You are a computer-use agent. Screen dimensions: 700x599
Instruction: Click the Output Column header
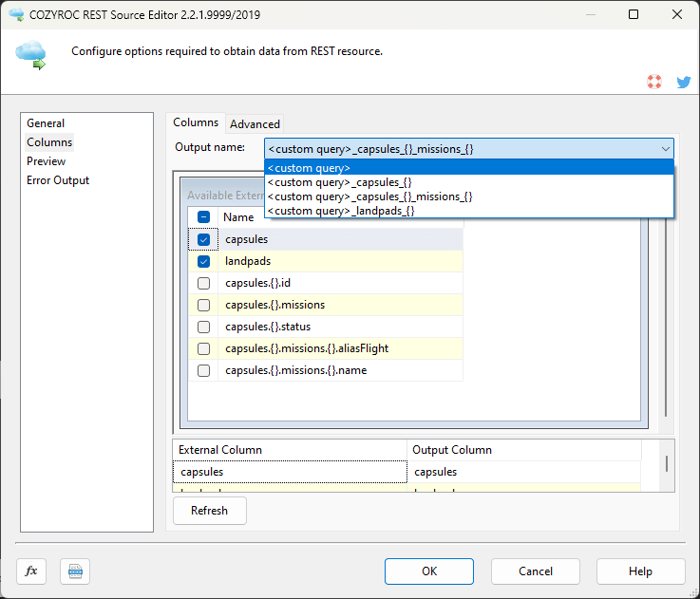coord(524,450)
